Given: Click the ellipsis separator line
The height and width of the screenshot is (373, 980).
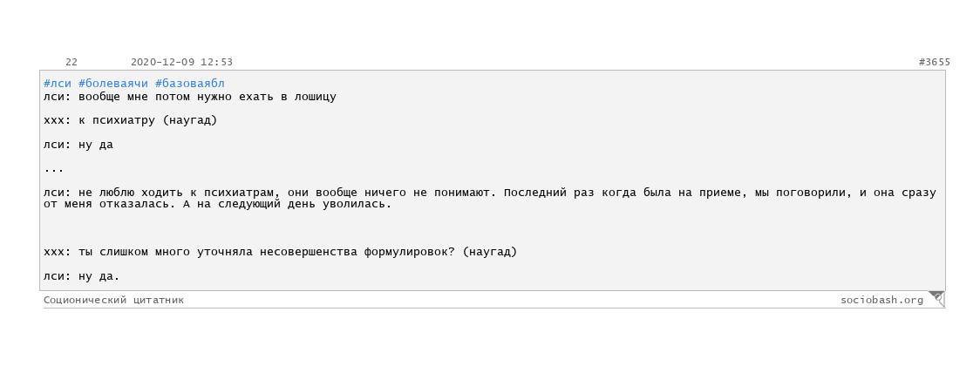Looking at the screenshot, I should [x=54, y=169].
